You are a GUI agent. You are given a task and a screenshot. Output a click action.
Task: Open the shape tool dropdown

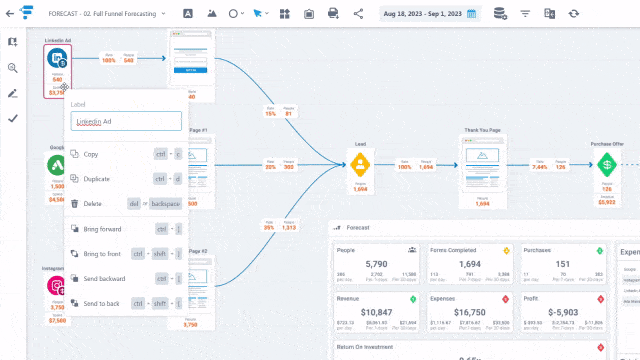[236, 13]
